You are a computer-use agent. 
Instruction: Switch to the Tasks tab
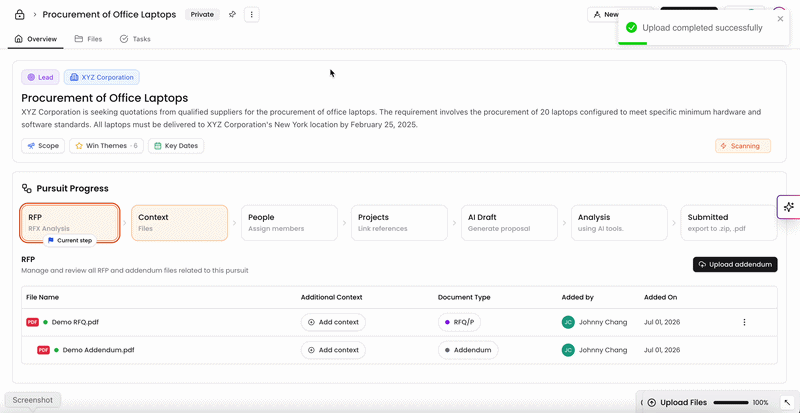pos(135,39)
